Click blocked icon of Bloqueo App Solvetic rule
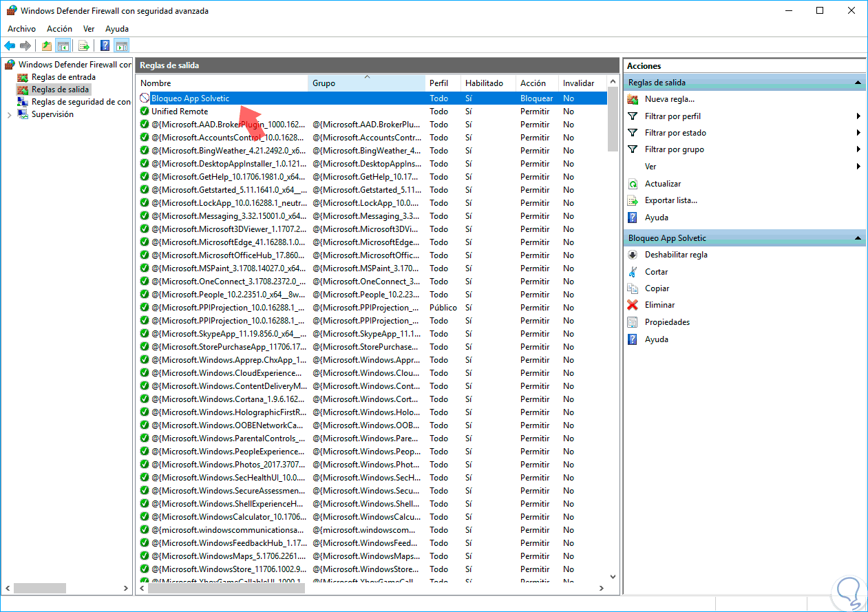Image resolution: width=868 pixels, height=612 pixels. (x=145, y=98)
